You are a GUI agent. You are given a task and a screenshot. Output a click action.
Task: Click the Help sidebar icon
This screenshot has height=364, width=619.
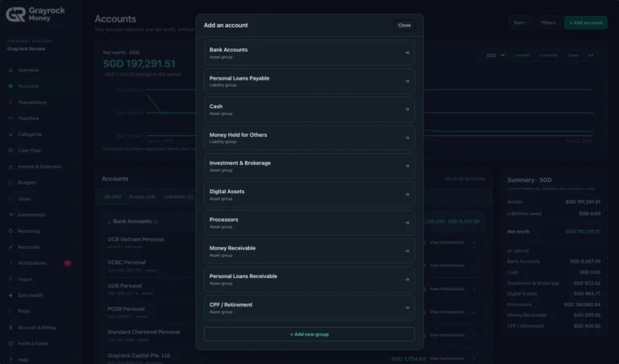(10, 360)
